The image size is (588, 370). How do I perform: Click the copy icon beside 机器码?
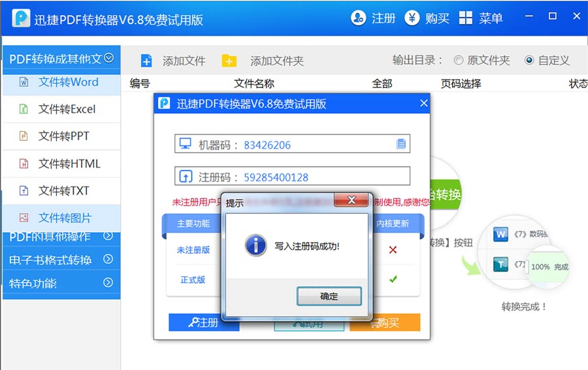[x=401, y=144]
